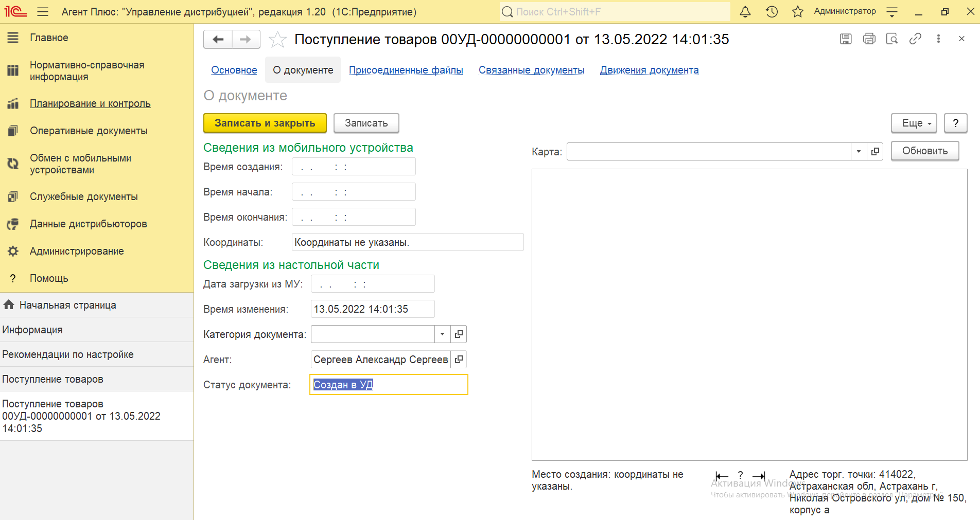Select the О документе tab
Image resolution: width=980 pixels, height=520 pixels.
303,70
